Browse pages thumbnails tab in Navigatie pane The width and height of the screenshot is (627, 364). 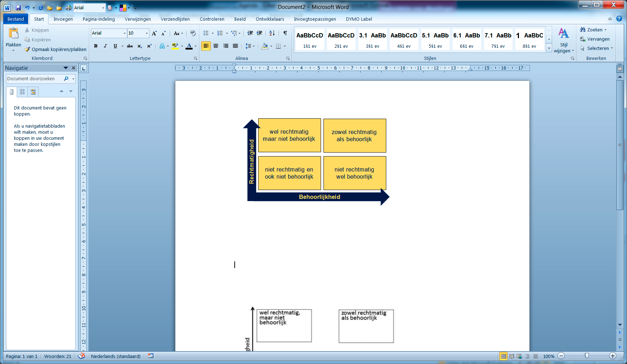click(x=22, y=92)
